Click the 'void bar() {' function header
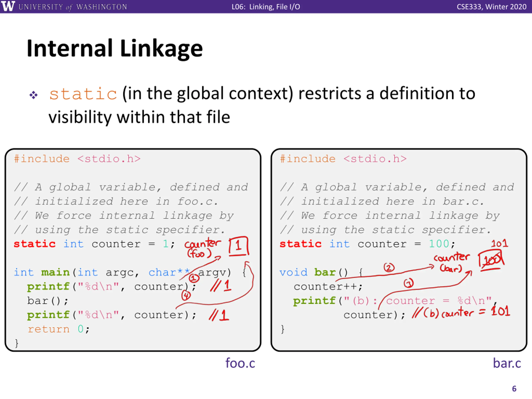Viewport: 532px width, 399px height. point(321,272)
